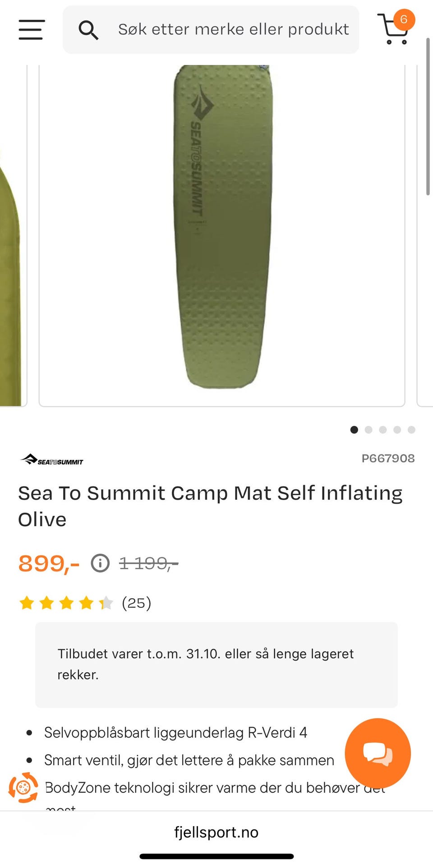Tap the search magnifier icon
The image size is (433, 868).
[x=88, y=30]
